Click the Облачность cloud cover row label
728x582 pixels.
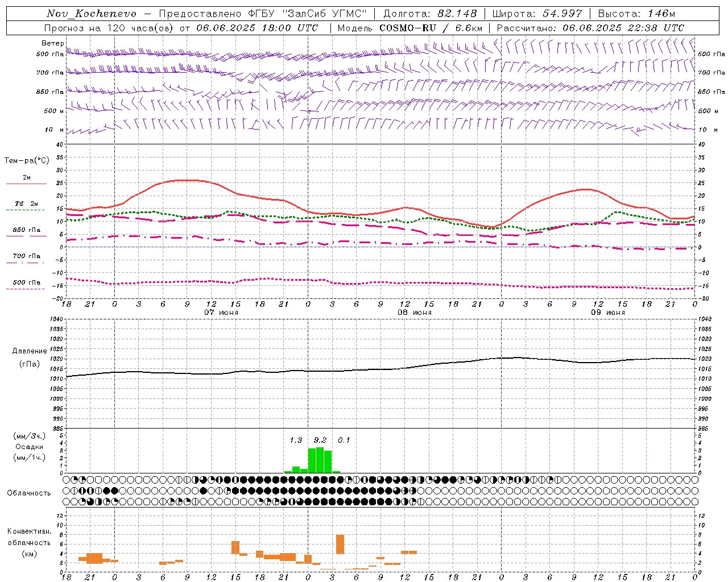click(29, 493)
